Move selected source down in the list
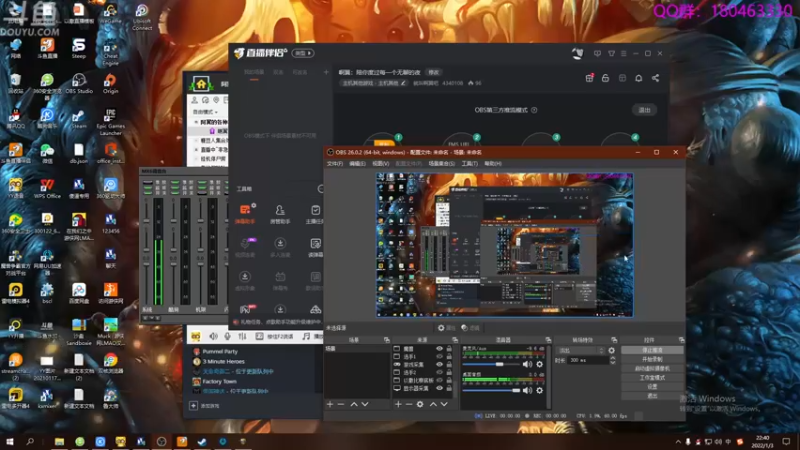Screen dimensions: 800x450 pyautogui.click(x=444, y=404)
